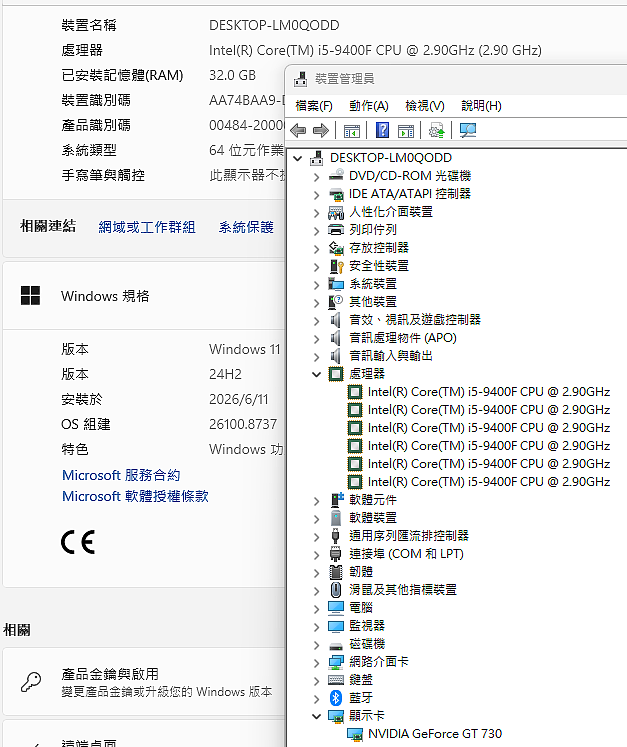Screen dimensions: 627x747
Task: Select the 滑鼠及其他指標裝置 mouse icon
Action: [336, 590]
